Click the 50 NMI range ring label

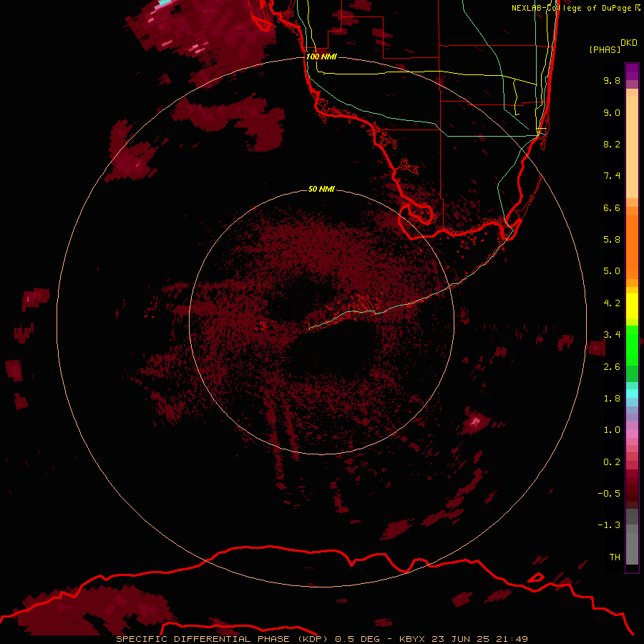pos(321,189)
